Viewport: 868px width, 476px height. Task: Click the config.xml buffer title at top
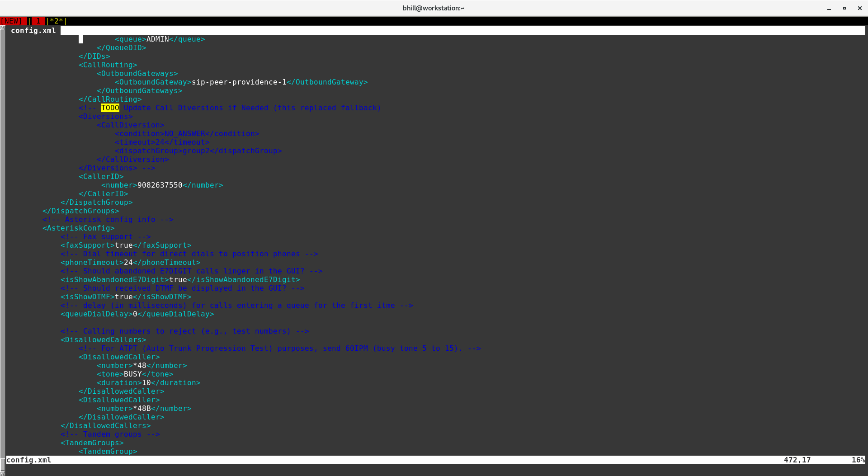point(33,30)
